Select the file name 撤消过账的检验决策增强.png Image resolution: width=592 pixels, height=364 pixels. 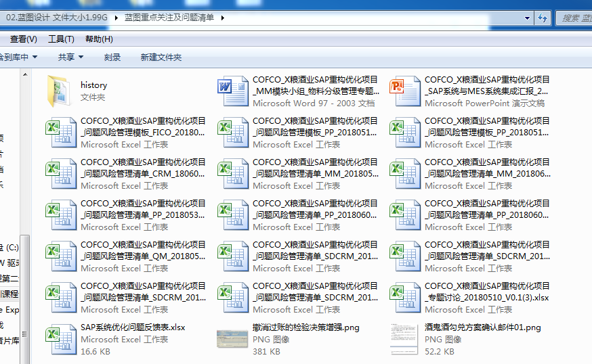[x=305, y=327]
